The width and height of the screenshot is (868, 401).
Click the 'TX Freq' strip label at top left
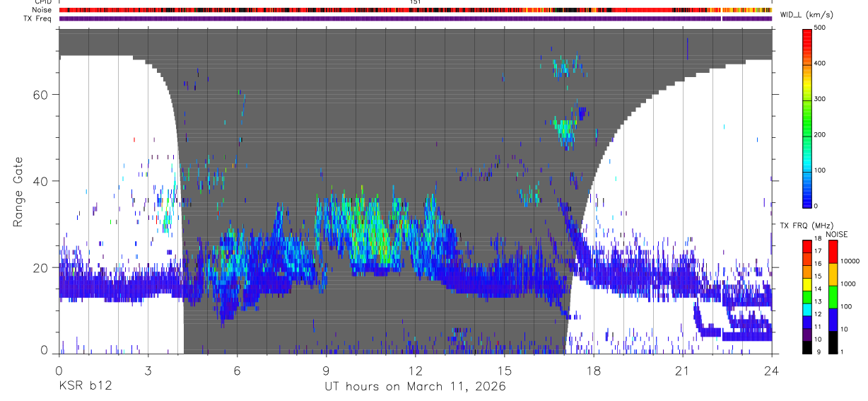[x=38, y=18]
